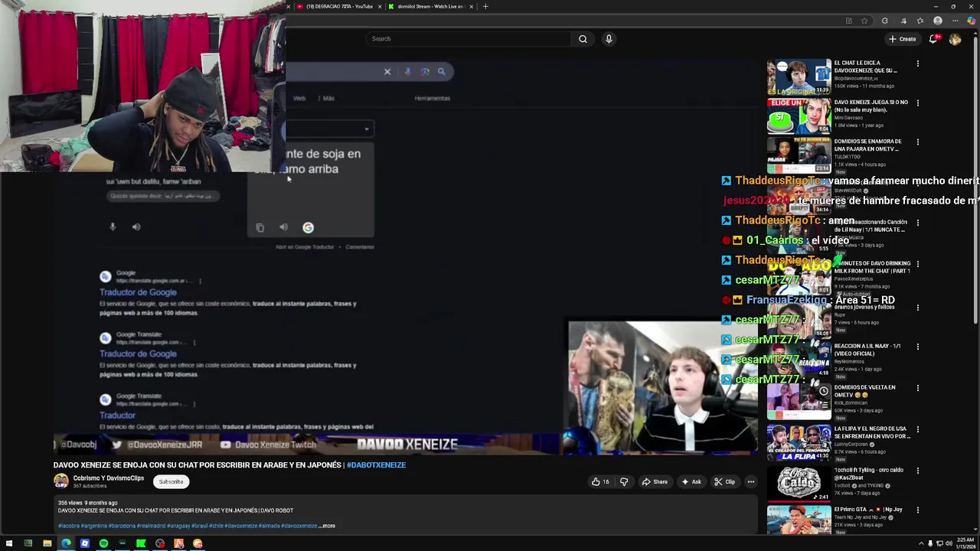Viewport: 980px width, 551px height.
Task: Open Spotify from taskbar
Action: (x=103, y=543)
